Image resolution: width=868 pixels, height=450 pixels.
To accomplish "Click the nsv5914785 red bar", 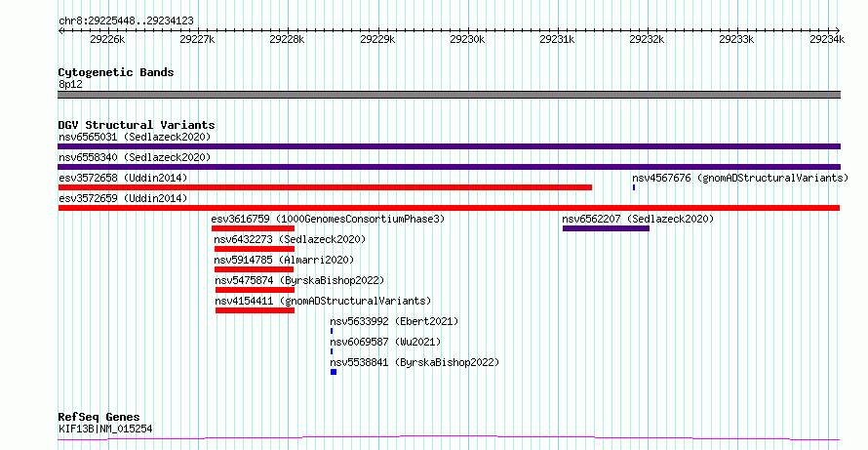I will (255, 269).
